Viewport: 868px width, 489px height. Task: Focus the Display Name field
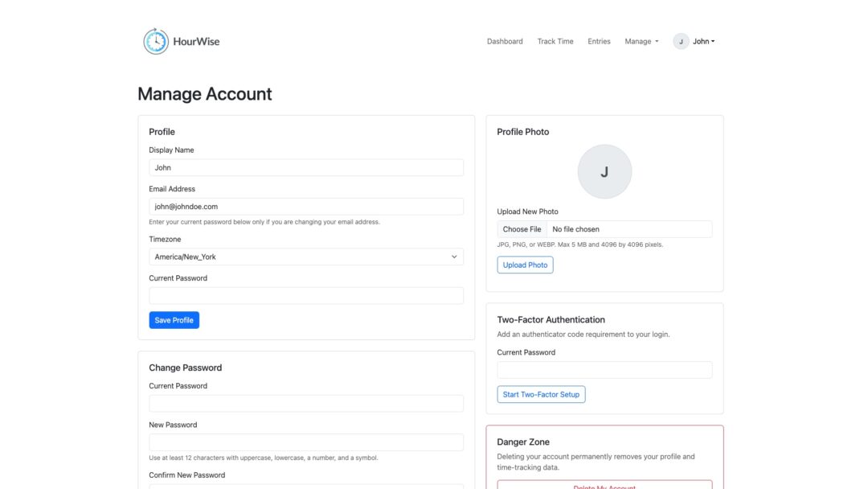click(x=306, y=168)
